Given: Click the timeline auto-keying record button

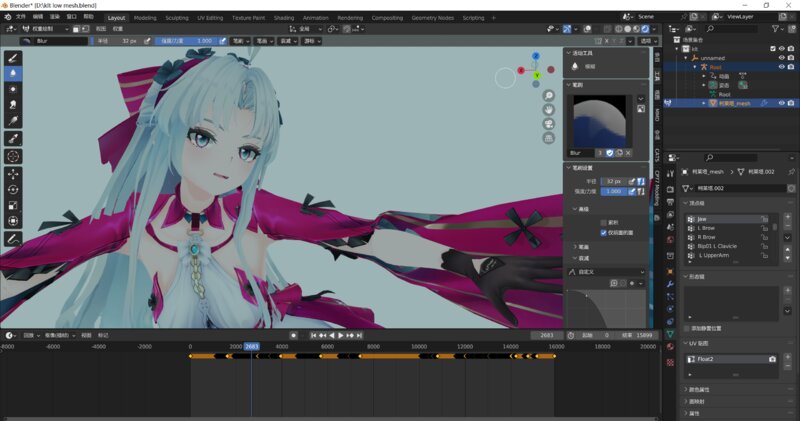Looking at the screenshot, I should pyautogui.click(x=293, y=335).
